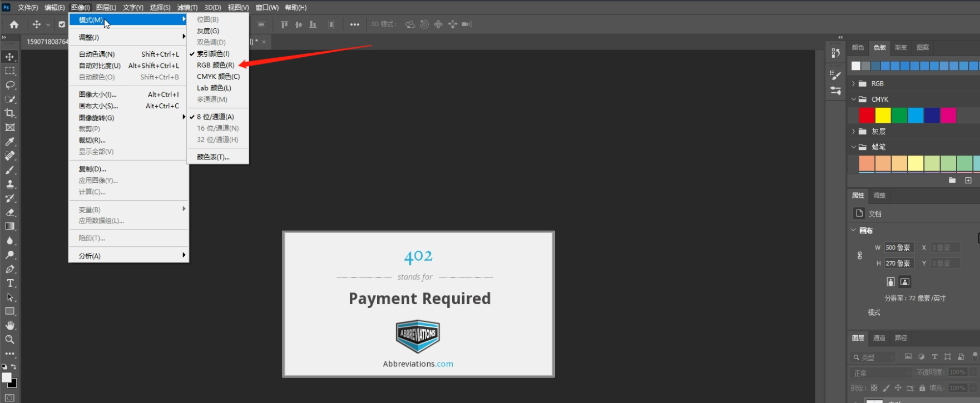The image size is (980, 403).
Task: Choose CMYK 颜色(C) mode
Action: pos(217,77)
